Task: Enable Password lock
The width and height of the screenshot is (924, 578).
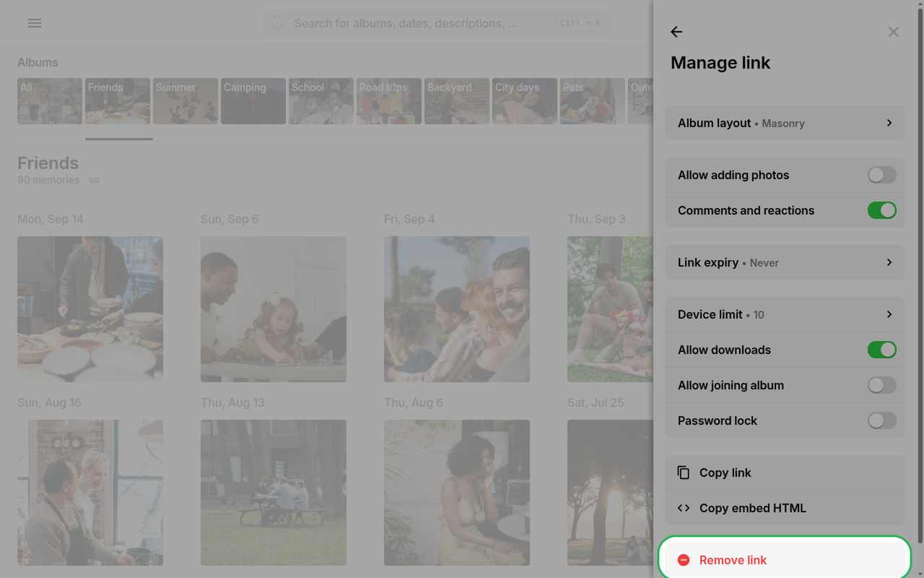Action: click(x=882, y=420)
